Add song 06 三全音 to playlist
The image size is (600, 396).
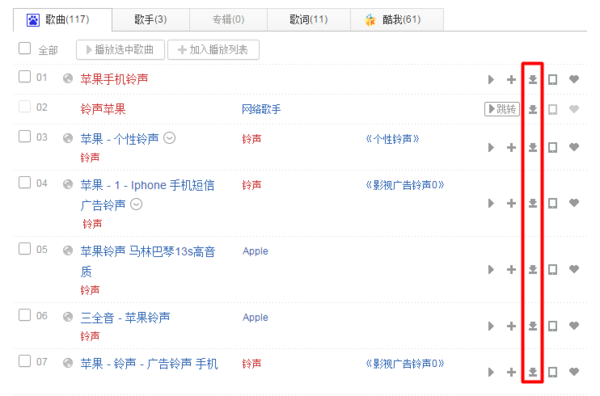point(511,326)
